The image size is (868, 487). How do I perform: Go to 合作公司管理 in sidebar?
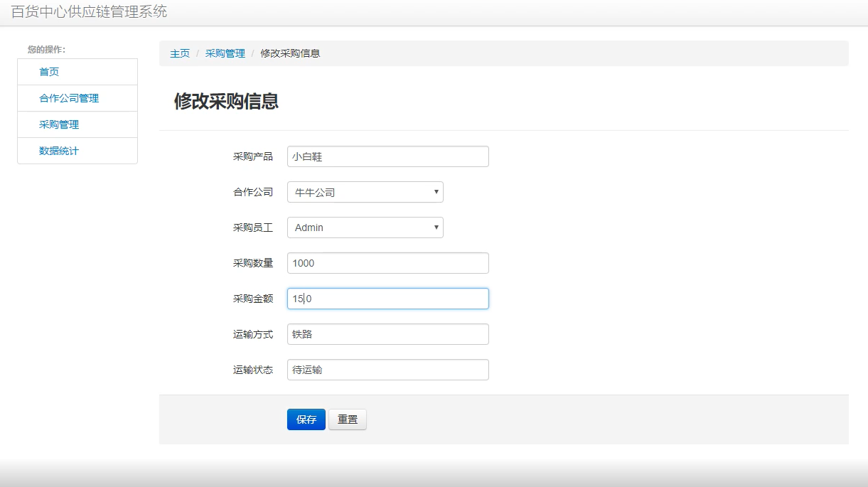69,98
